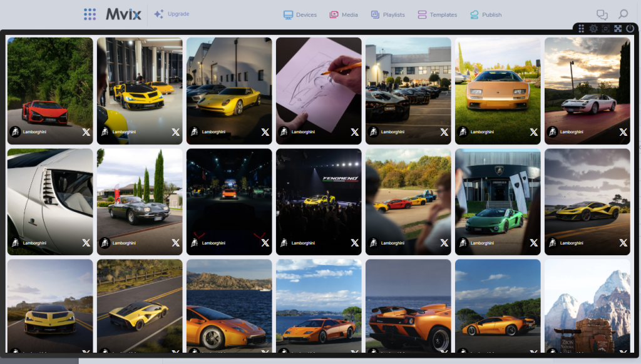Open the car sketch drawing post
Image resolution: width=641 pixels, height=364 pixels.
click(x=319, y=81)
